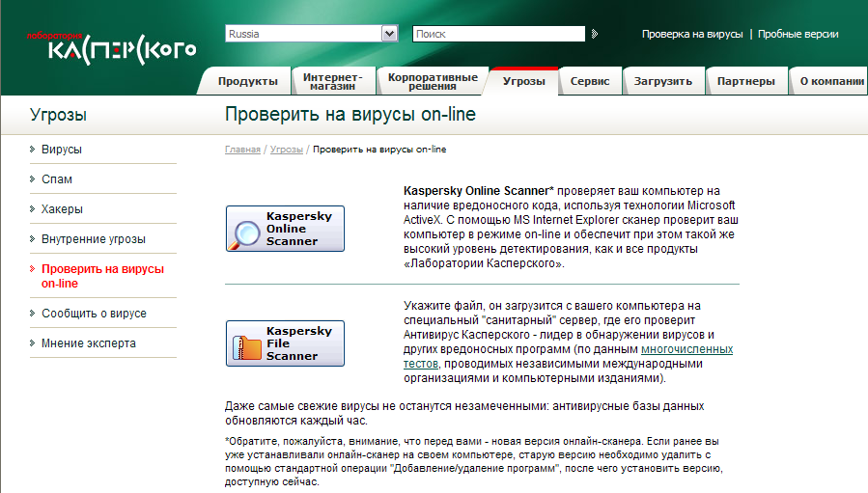Screen dimensions: 868x493
Task: Go to Угрозы breadcrumb link
Action: [286, 150]
